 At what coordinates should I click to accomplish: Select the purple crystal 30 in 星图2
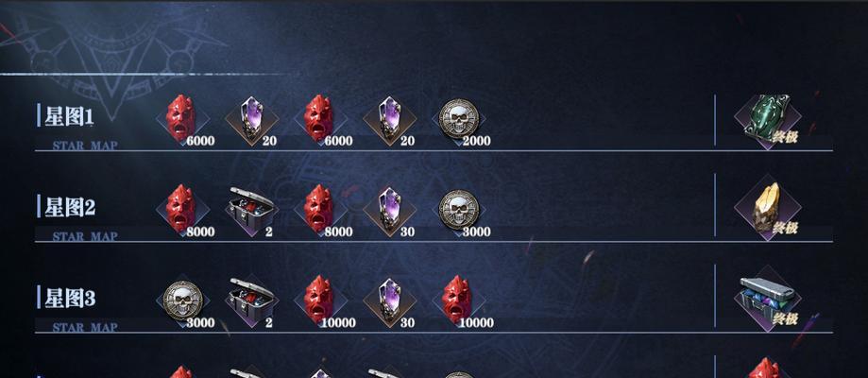tap(390, 211)
